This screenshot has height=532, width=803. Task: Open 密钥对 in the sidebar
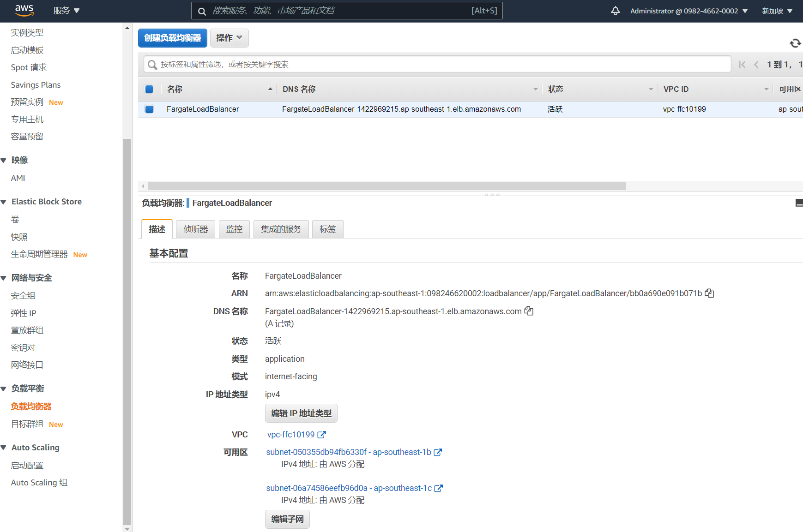[x=23, y=348]
